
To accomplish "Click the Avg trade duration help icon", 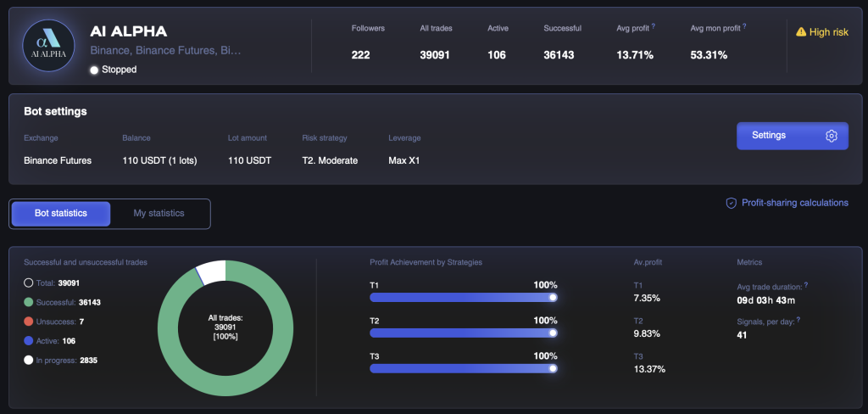I will [805, 284].
